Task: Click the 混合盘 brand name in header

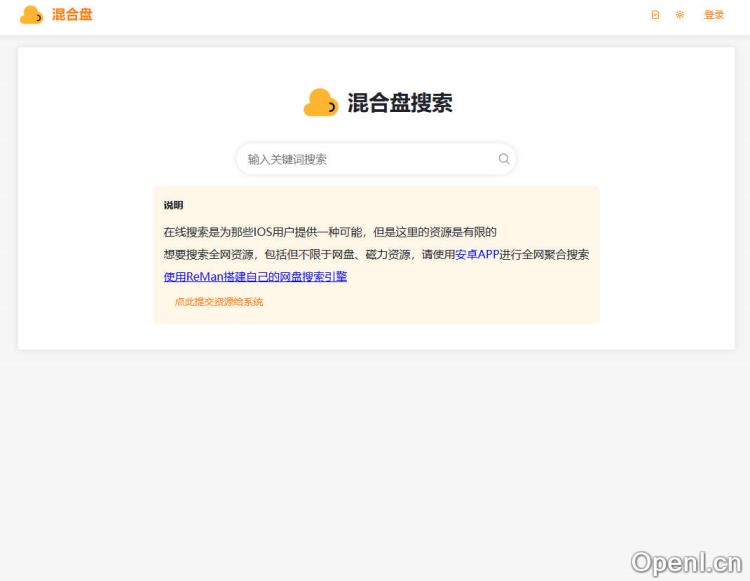Action: click(72, 15)
